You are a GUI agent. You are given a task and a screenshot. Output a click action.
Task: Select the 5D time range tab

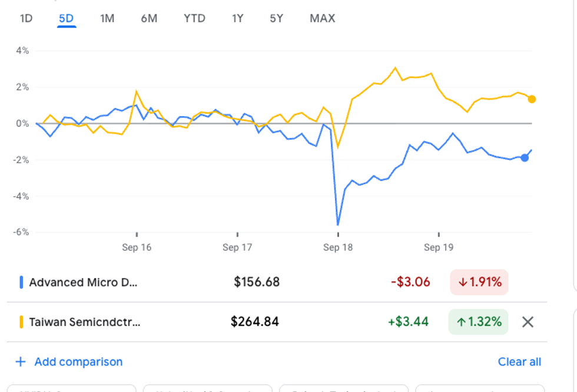point(66,18)
